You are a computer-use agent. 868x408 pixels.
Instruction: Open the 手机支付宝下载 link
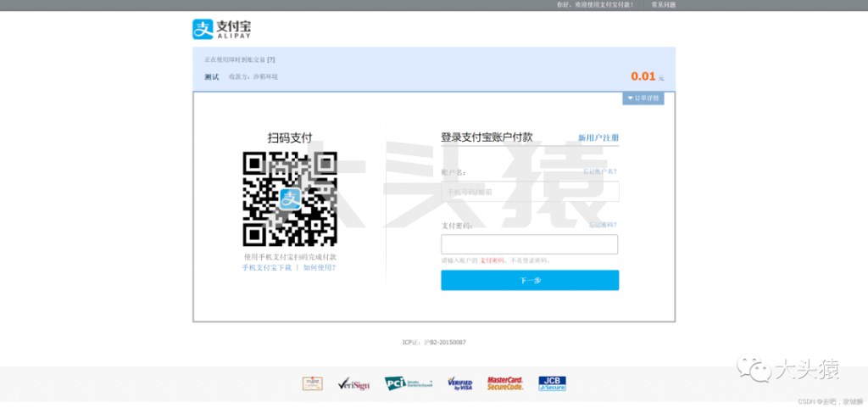[267, 267]
